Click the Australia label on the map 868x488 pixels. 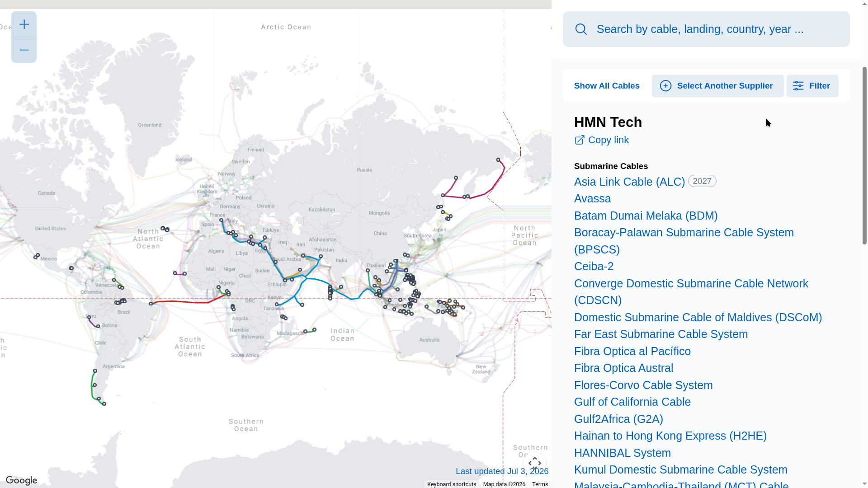[429, 340]
